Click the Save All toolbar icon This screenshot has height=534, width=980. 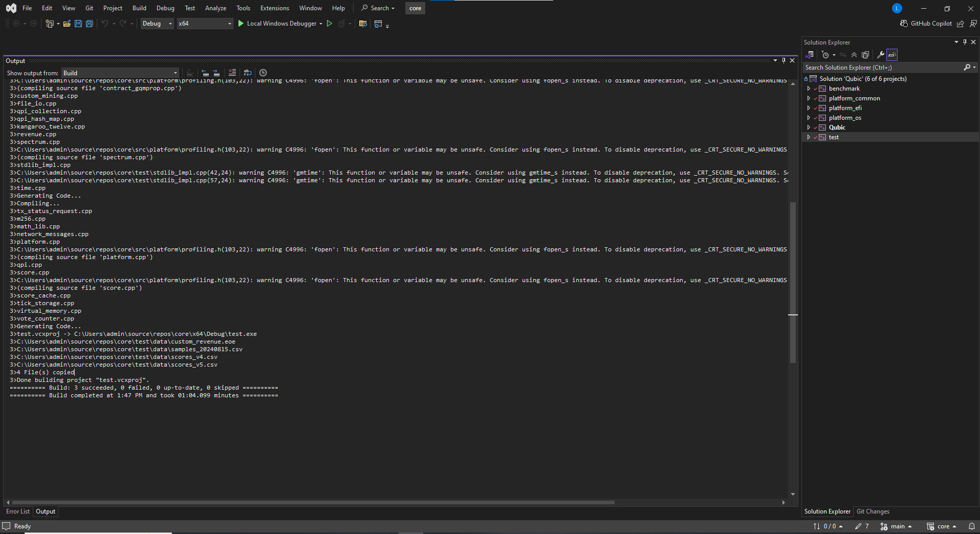89,24
